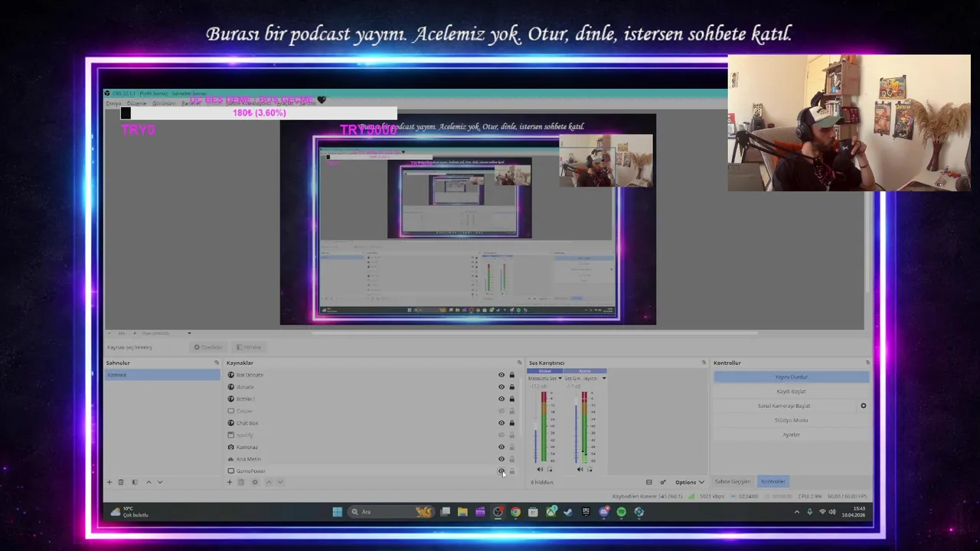Open Windows Start menu on taskbar

[337, 512]
